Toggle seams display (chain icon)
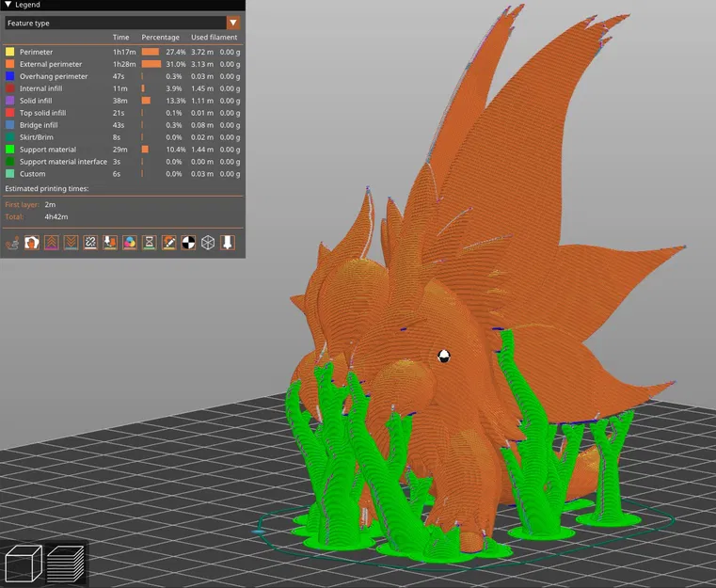Viewport: 716px width, 588px height. click(90, 243)
